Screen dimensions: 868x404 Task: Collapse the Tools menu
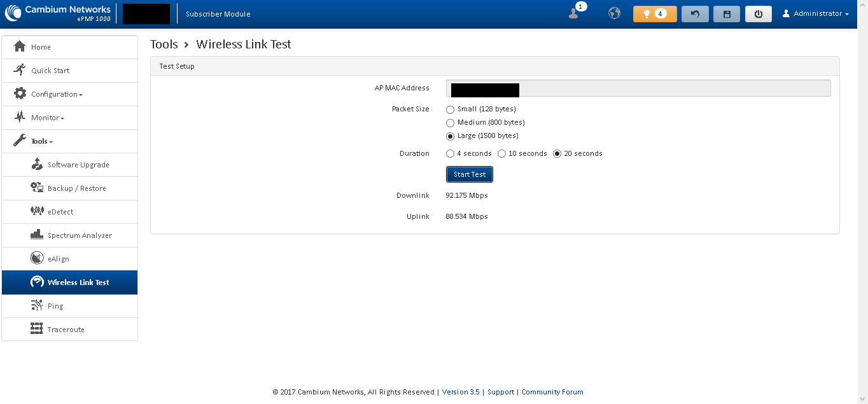[x=69, y=141]
